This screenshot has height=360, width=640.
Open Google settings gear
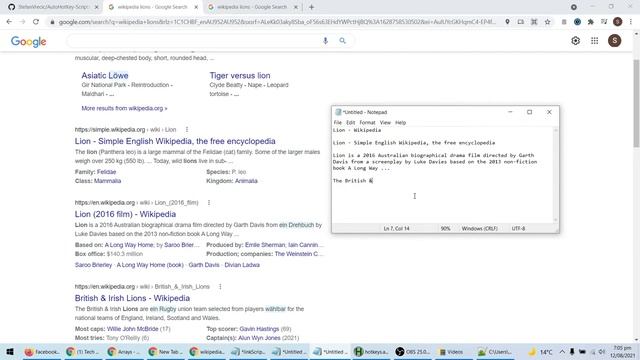click(576, 40)
